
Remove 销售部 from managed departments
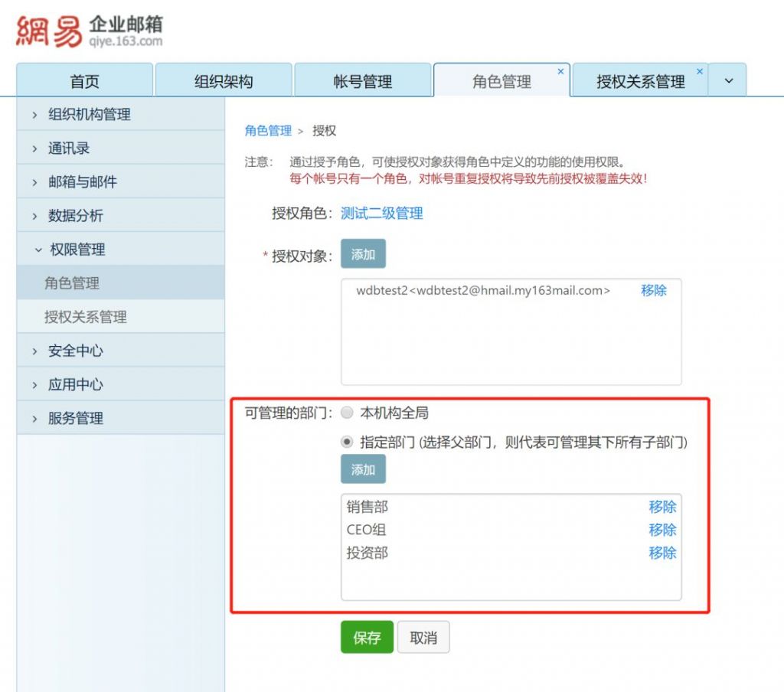(662, 507)
